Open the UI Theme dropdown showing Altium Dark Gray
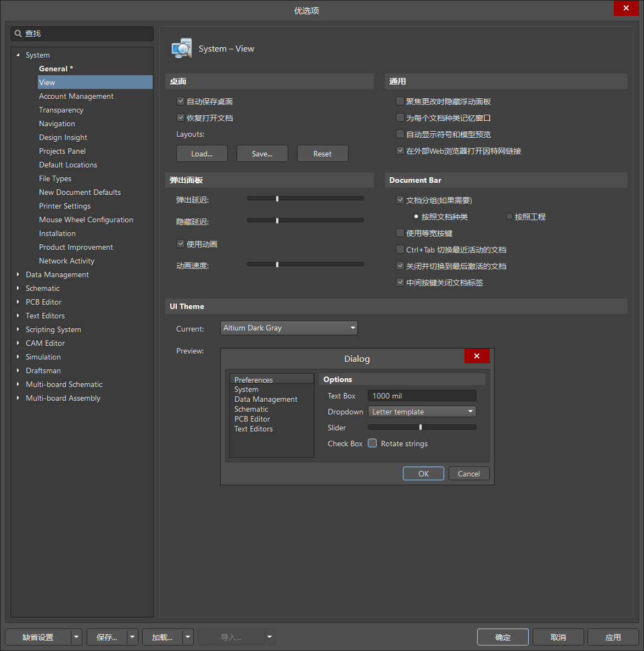The width and height of the screenshot is (644, 651). (x=353, y=328)
